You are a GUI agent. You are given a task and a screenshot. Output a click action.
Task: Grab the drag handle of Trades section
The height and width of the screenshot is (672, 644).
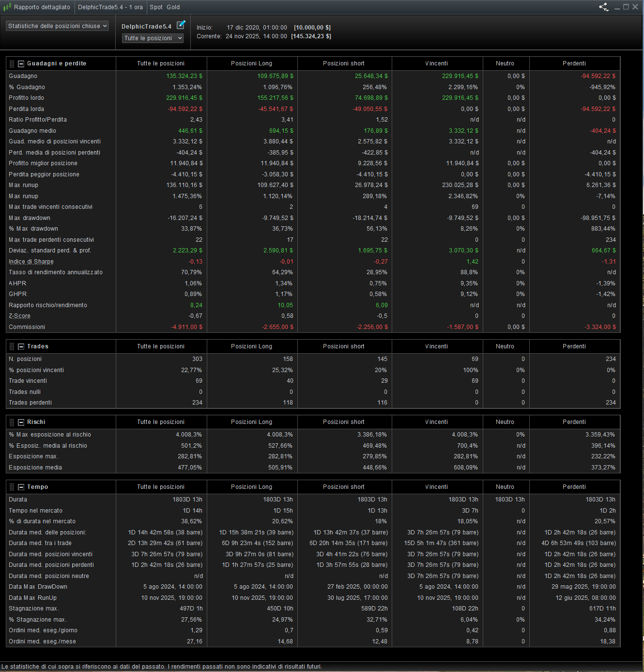pos(12,346)
